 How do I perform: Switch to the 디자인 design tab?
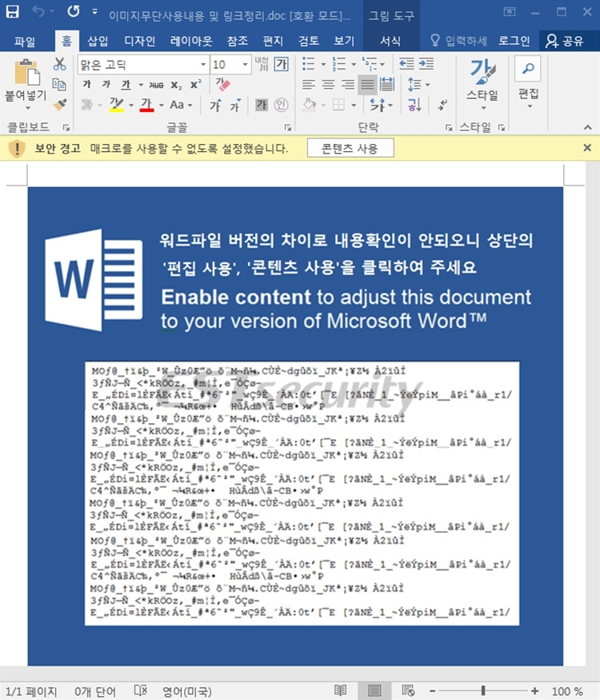pos(140,41)
